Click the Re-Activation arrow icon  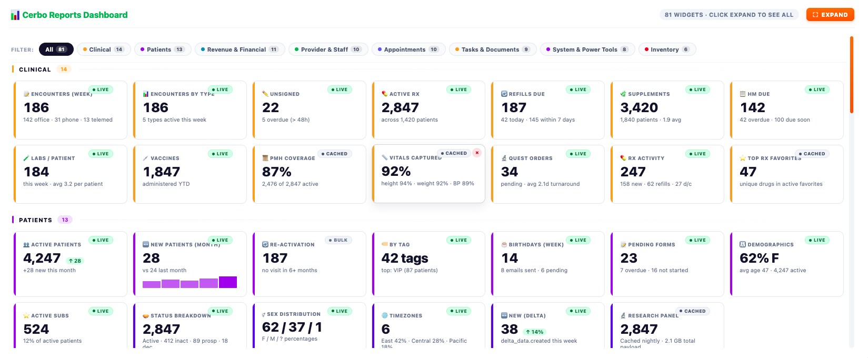[265, 244]
